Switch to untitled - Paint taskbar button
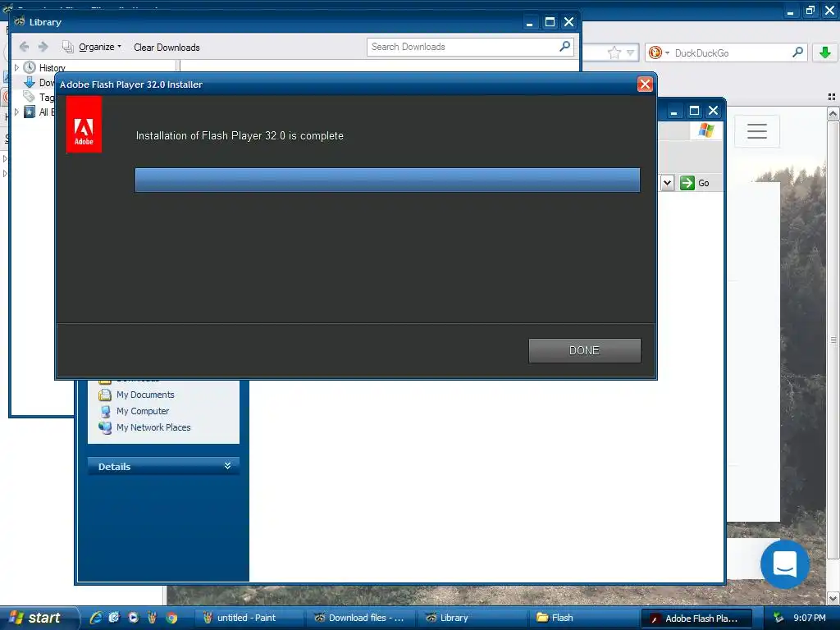This screenshot has width=840, height=630. pyautogui.click(x=248, y=618)
